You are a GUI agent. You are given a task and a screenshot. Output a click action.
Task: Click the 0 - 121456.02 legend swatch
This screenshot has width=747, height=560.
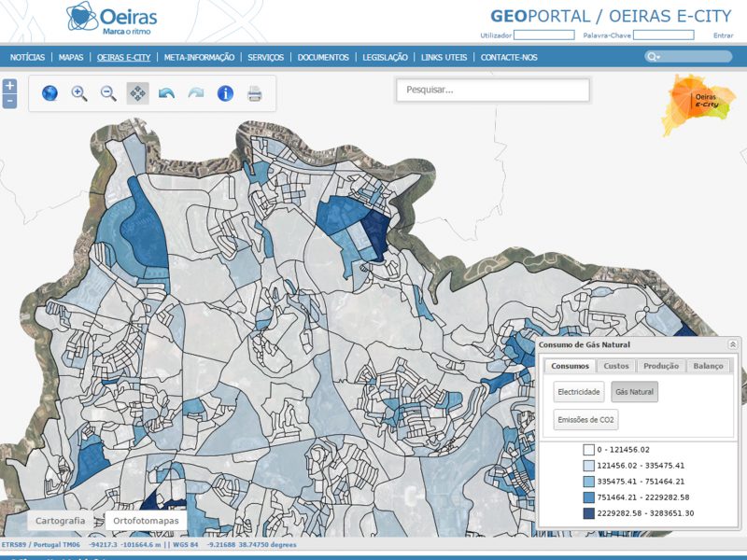point(589,450)
